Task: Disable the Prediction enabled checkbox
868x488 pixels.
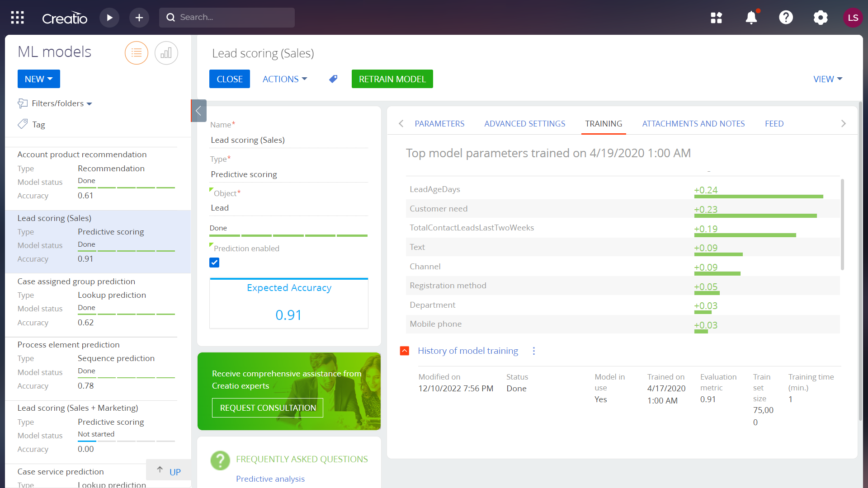Action: tap(214, 262)
